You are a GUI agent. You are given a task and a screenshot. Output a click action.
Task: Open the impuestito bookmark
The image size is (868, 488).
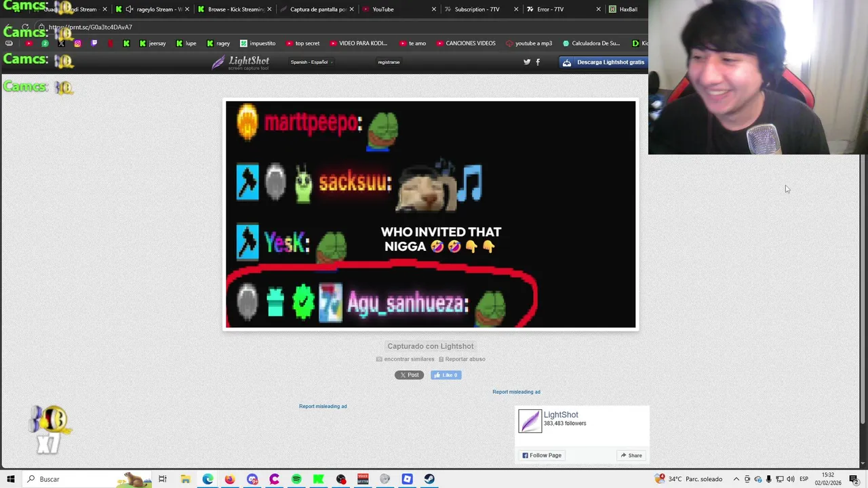tap(258, 43)
